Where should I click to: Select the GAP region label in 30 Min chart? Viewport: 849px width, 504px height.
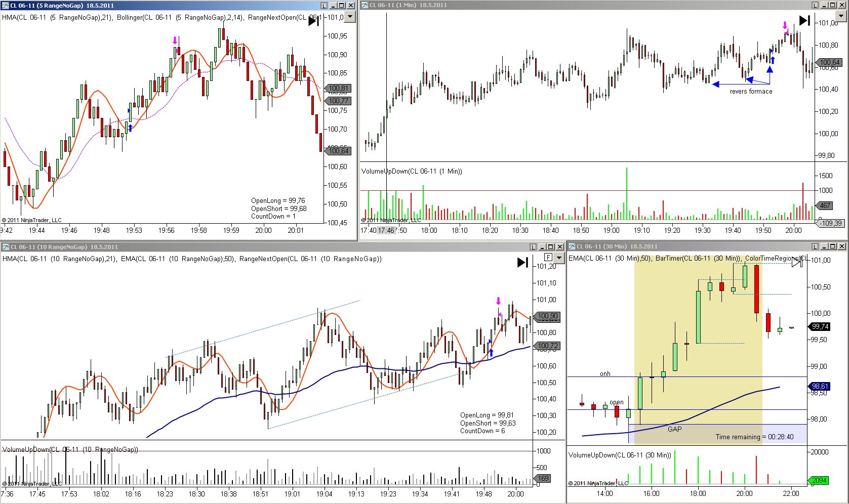(674, 429)
